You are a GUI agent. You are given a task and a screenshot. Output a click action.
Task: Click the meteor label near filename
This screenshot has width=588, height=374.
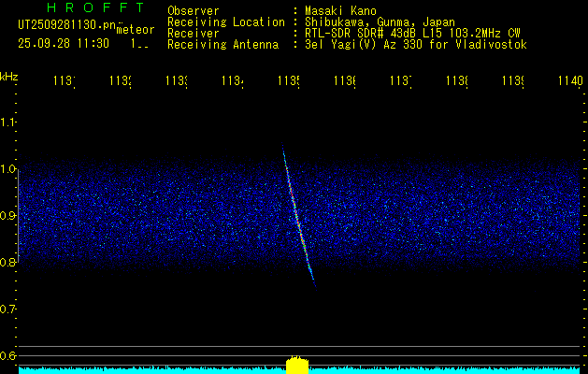tap(136, 30)
